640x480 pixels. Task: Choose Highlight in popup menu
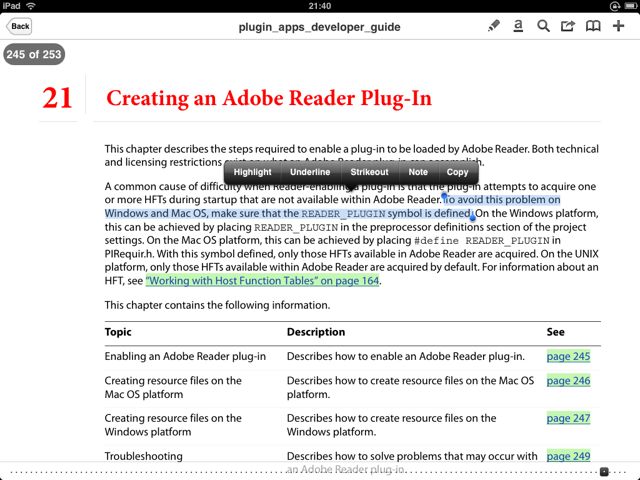(252, 172)
